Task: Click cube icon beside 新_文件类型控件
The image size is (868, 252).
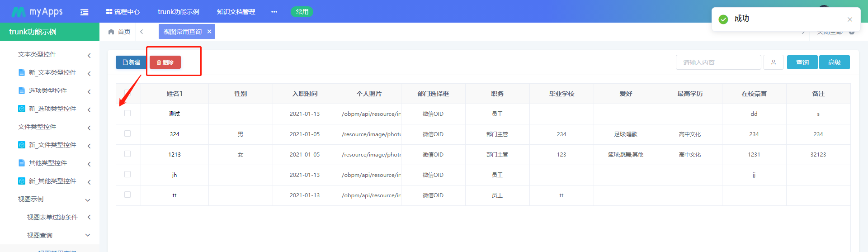Action: coord(21,145)
